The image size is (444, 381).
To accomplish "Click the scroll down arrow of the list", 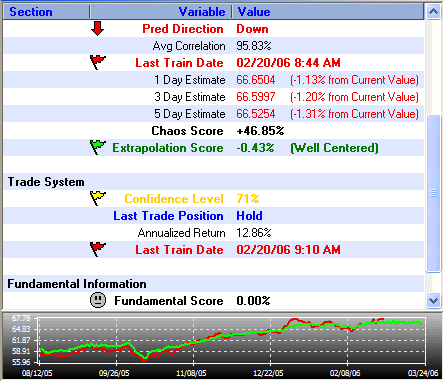I will tap(433, 300).
